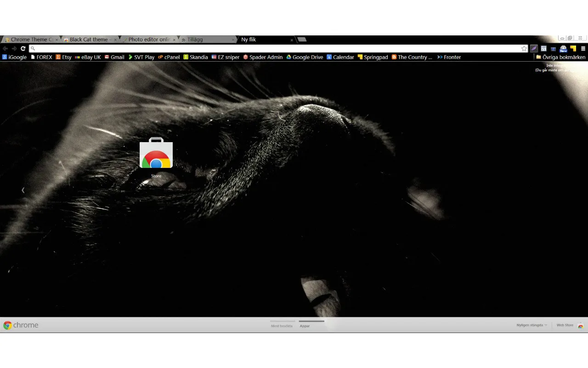
Task: Switch to the Appar page
Action: click(311, 324)
